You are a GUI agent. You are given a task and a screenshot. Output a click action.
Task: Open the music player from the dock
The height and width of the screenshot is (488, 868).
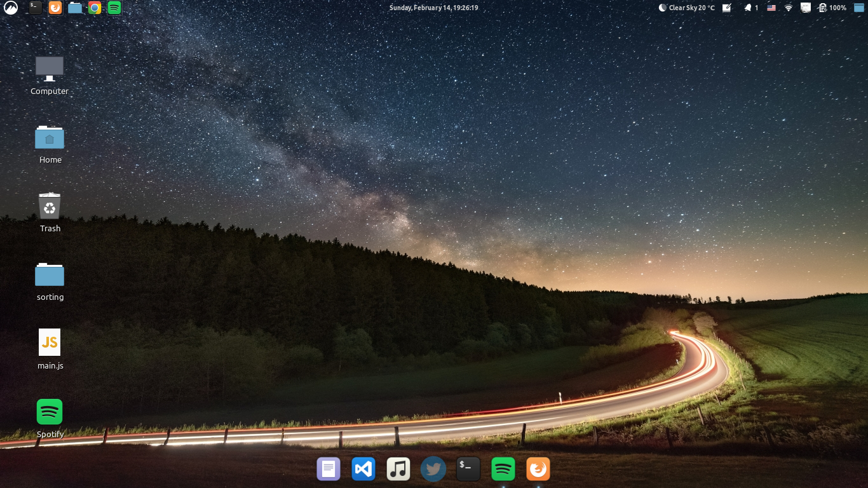point(398,468)
